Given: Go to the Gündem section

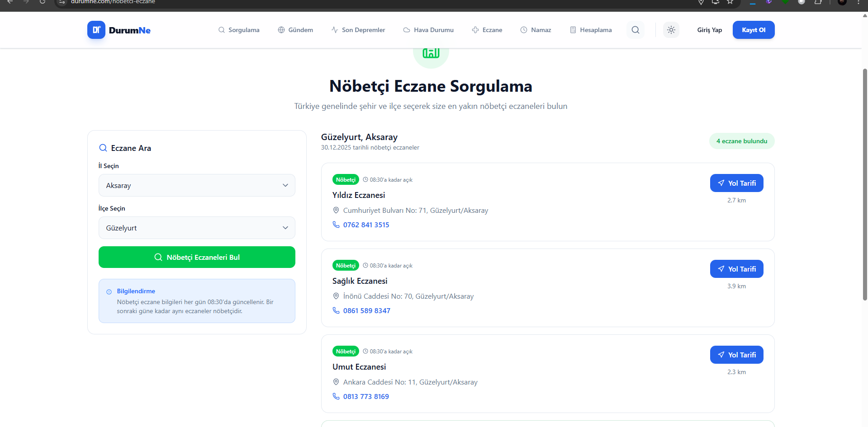Looking at the screenshot, I should pos(295,30).
